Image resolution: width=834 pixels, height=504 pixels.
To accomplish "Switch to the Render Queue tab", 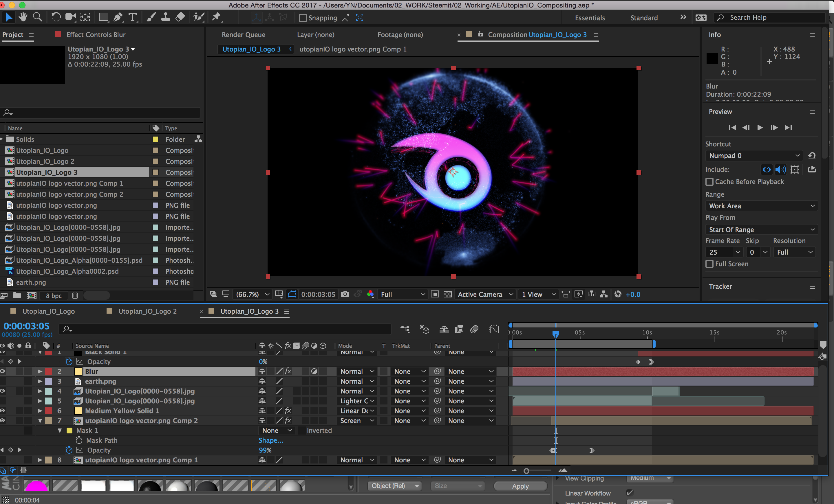I will pyautogui.click(x=243, y=34).
